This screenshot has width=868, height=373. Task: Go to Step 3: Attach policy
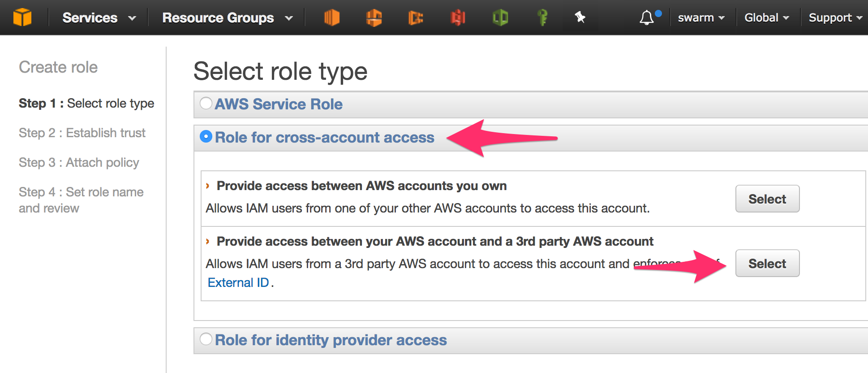tap(79, 163)
